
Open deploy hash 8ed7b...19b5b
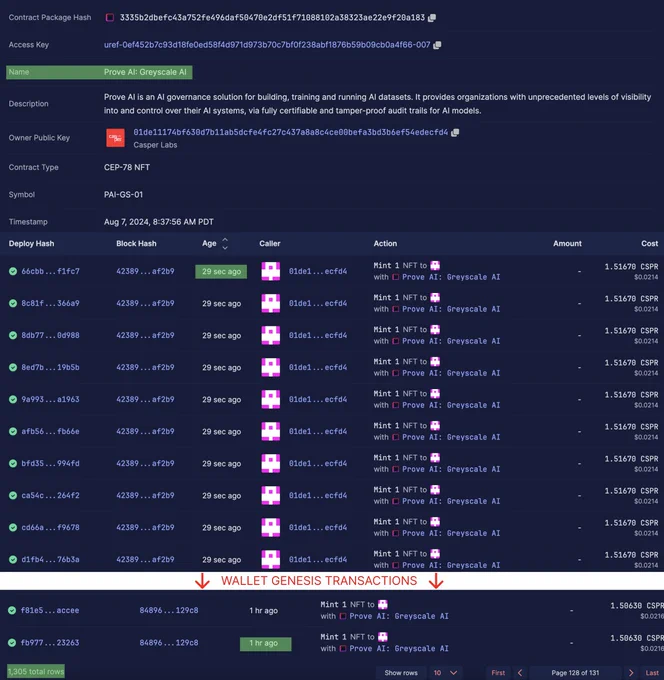click(x=50, y=367)
